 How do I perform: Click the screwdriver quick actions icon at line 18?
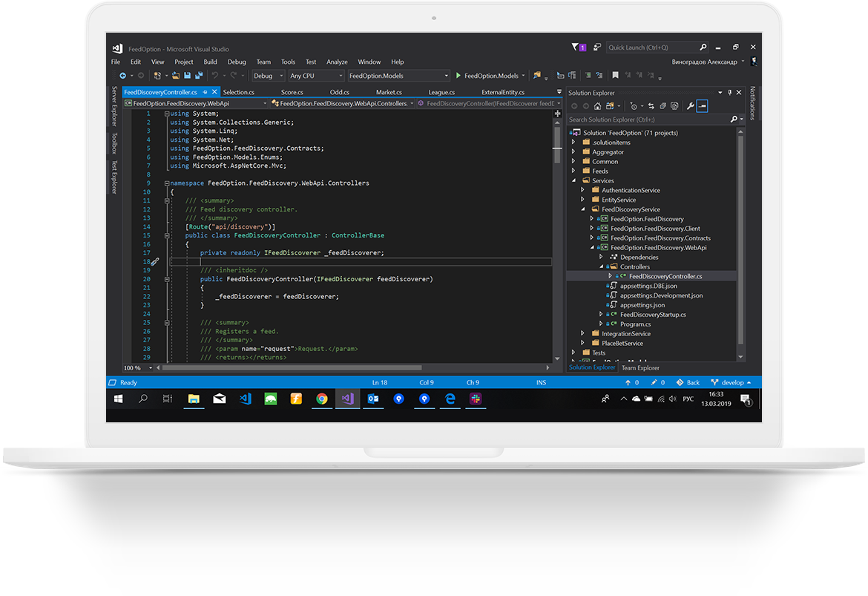155,261
